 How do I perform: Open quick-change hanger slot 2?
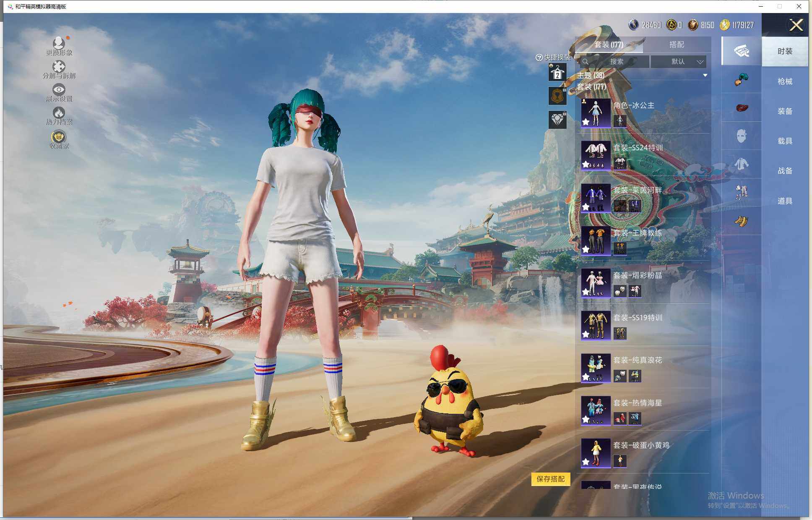[557, 73]
